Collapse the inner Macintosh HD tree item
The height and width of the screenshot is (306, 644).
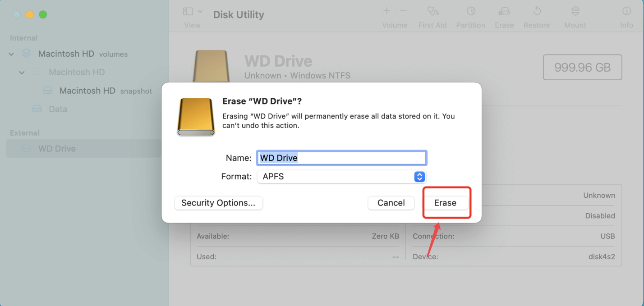pyautogui.click(x=21, y=72)
